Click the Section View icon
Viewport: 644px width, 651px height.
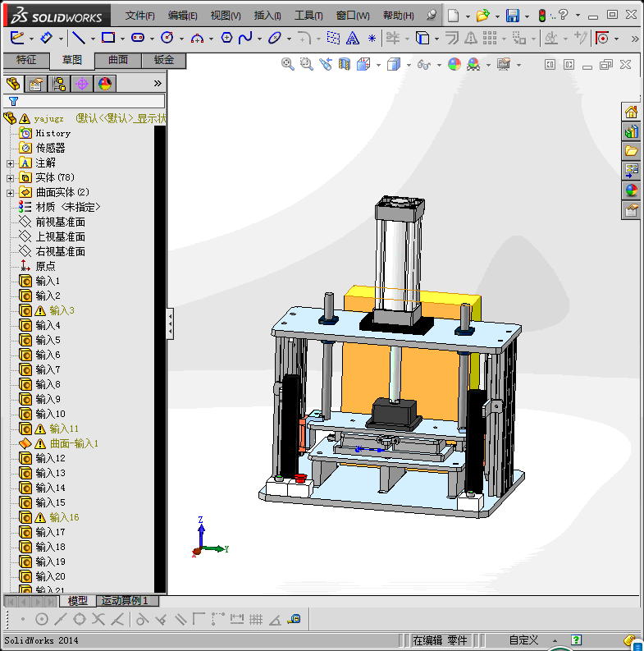[345, 64]
